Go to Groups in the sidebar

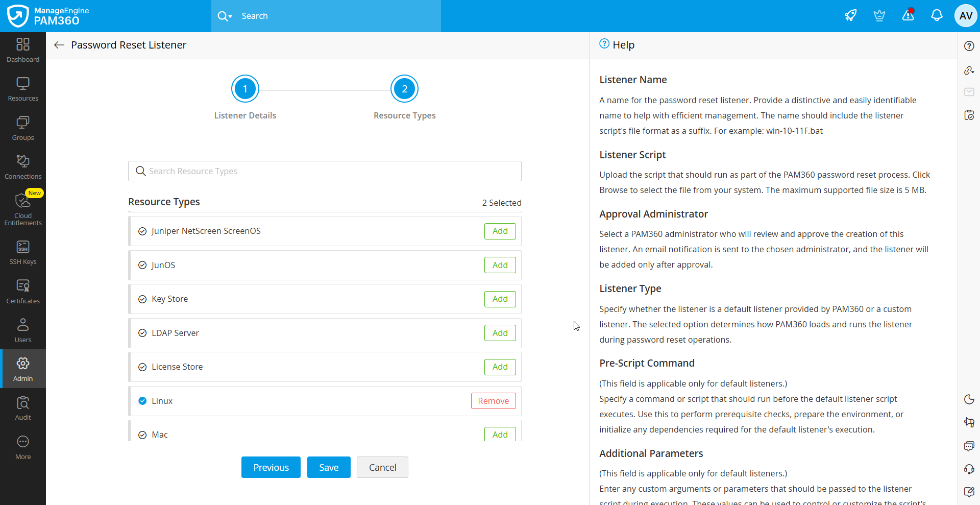pyautogui.click(x=23, y=129)
